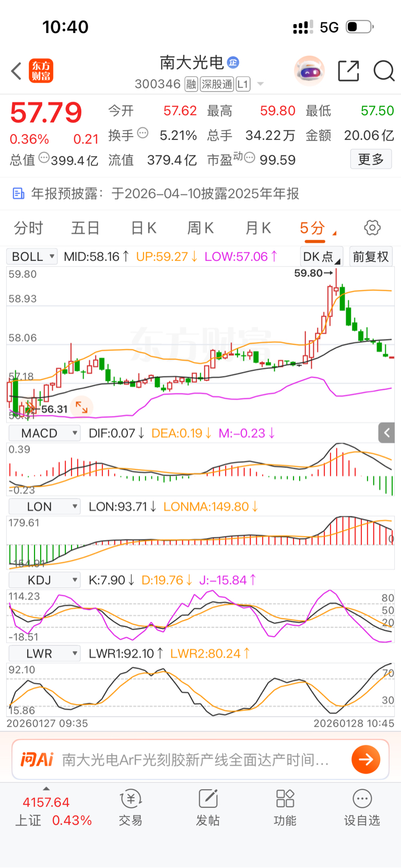Viewport: 401px width, 868px height.
Task: Tap the 深股通 tag
Action: (217, 84)
